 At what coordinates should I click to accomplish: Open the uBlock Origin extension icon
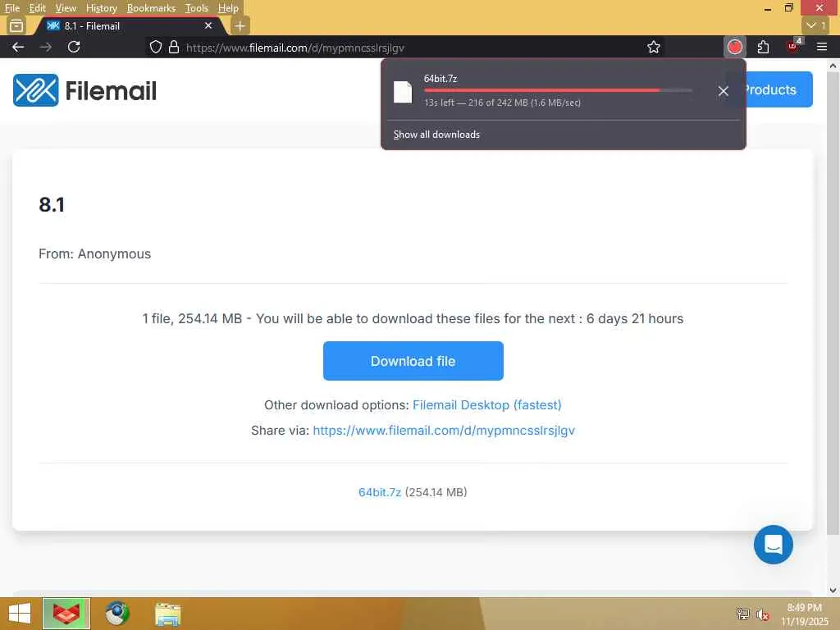click(793, 47)
